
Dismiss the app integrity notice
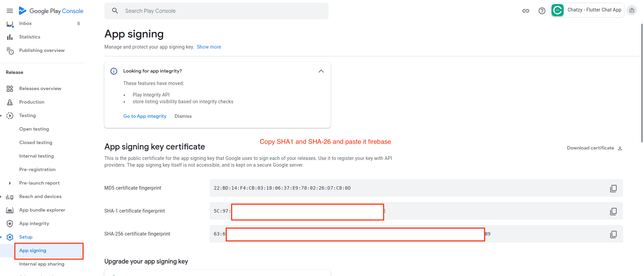[183, 116]
